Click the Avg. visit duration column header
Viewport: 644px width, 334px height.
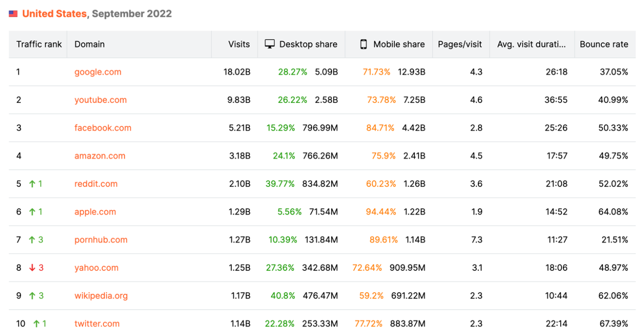pyautogui.click(x=531, y=44)
